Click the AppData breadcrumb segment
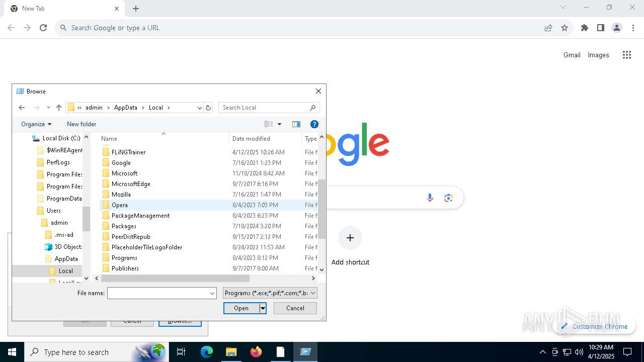 coord(125,108)
